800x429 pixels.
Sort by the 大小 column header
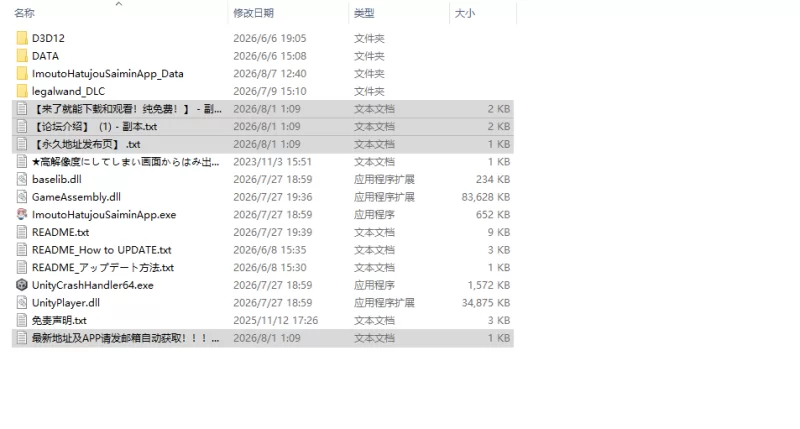(x=465, y=13)
